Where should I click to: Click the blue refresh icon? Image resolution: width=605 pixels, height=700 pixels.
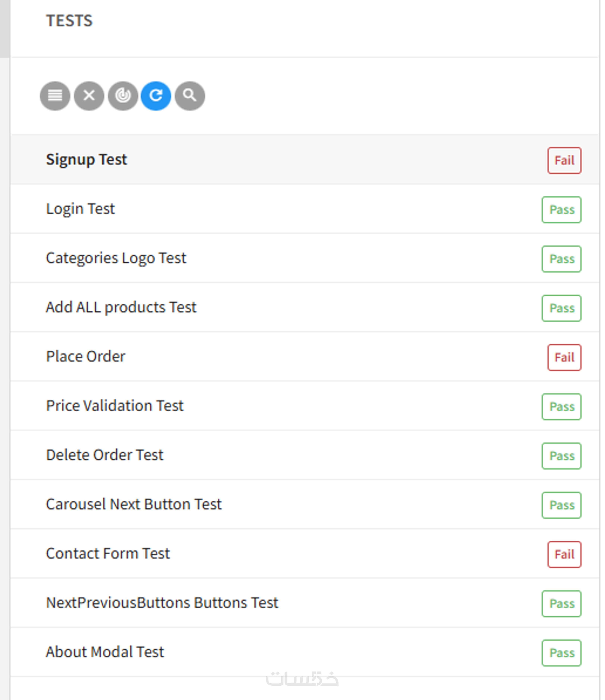click(x=156, y=96)
